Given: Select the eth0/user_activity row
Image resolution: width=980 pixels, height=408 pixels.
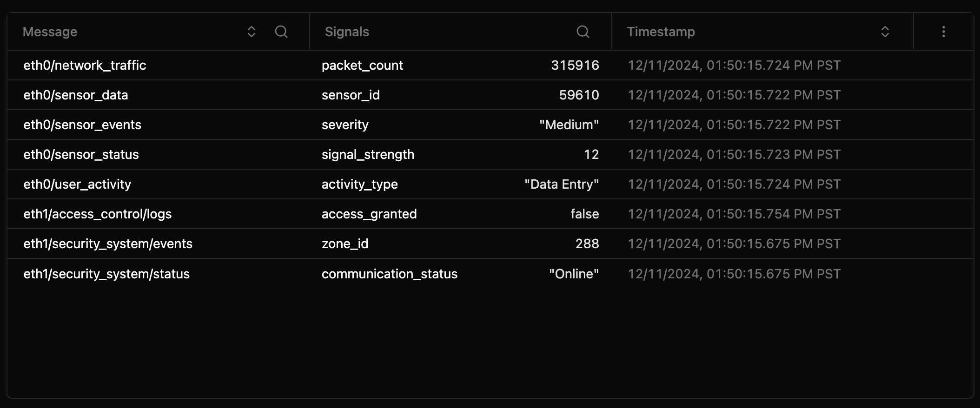Looking at the screenshot, I should click(77, 184).
